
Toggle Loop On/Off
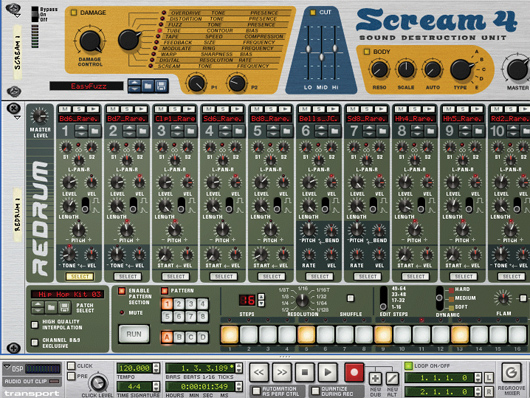pos(409,366)
